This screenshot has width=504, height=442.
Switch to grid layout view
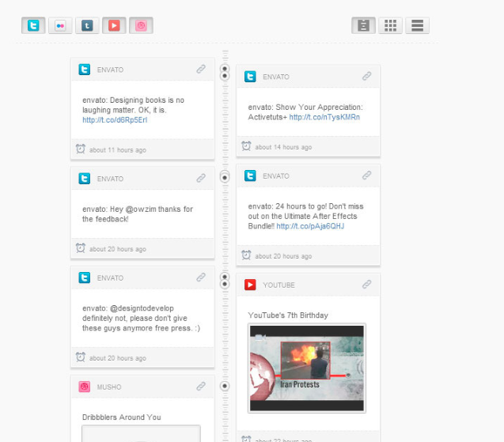point(391,25)
